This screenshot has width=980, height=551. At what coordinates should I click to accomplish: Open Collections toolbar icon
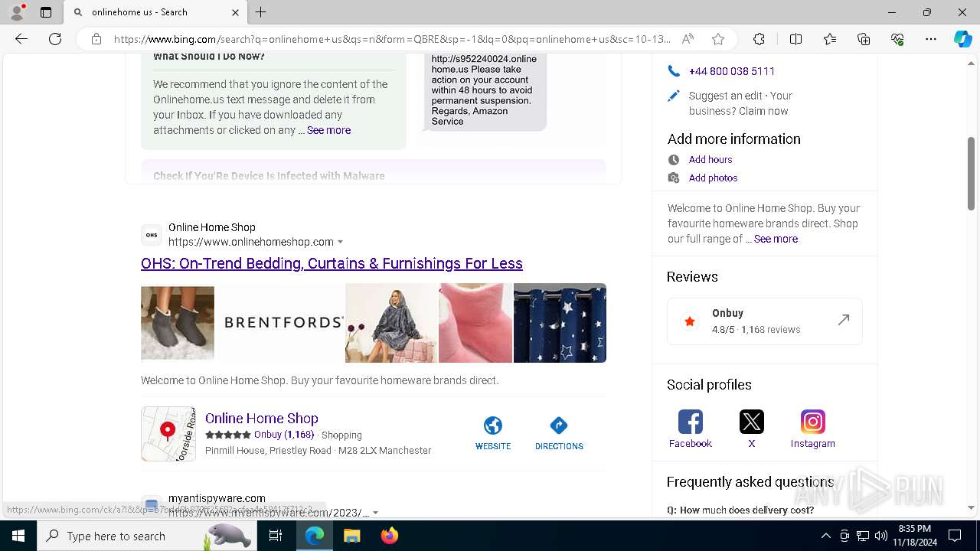[x=864, y=39]
